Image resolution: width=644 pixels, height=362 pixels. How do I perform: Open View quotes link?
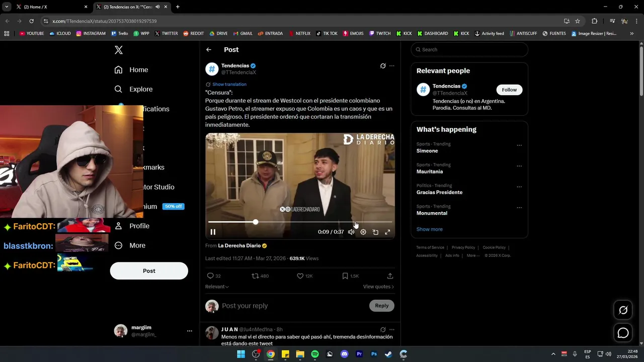coord(378,287)
